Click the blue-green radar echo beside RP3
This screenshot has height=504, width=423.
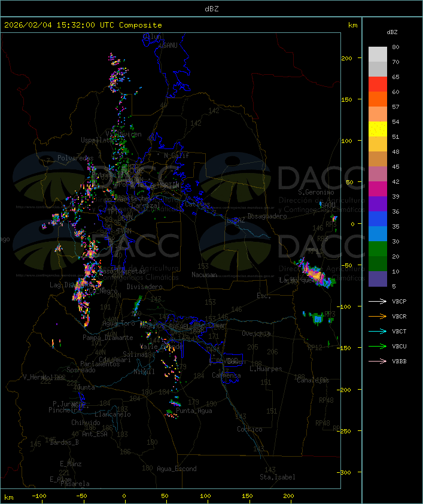(317, 318)
